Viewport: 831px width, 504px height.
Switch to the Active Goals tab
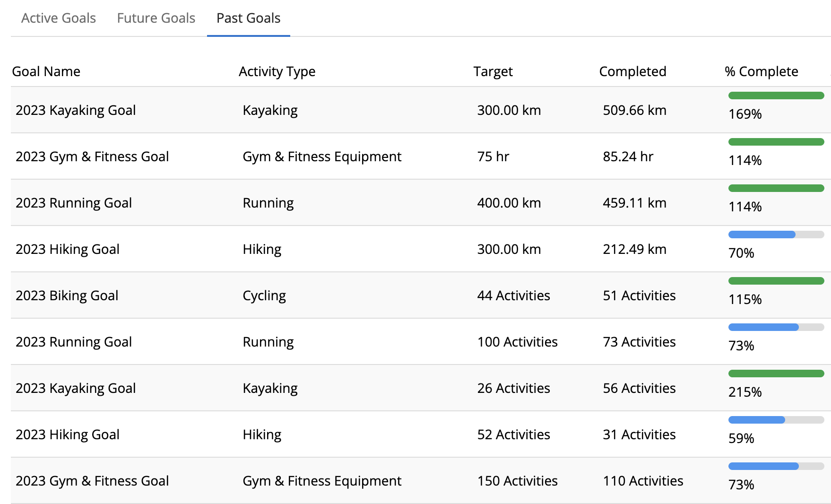pos(59,18)
